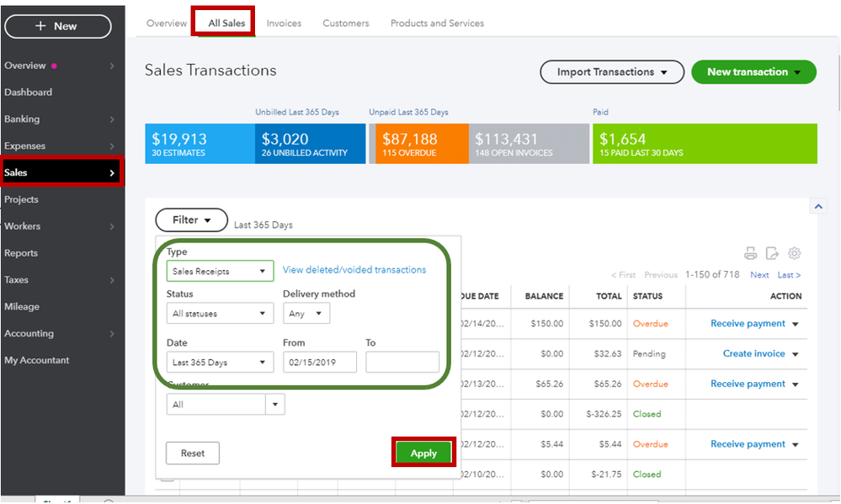Sort by the TOTAL column header
Image resolution: width=841 pixels, height=504 pixels.
pyautogui.click(x=609, y=296)
